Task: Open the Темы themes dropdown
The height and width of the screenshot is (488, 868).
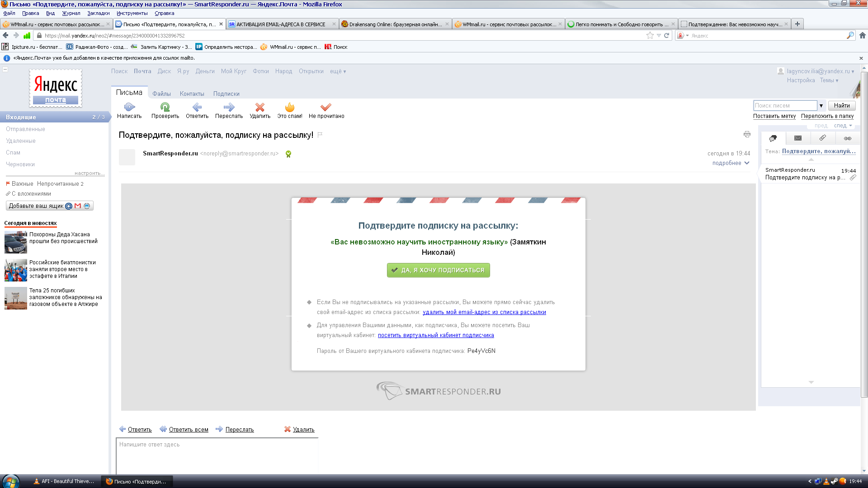Action: pos(829,80)
